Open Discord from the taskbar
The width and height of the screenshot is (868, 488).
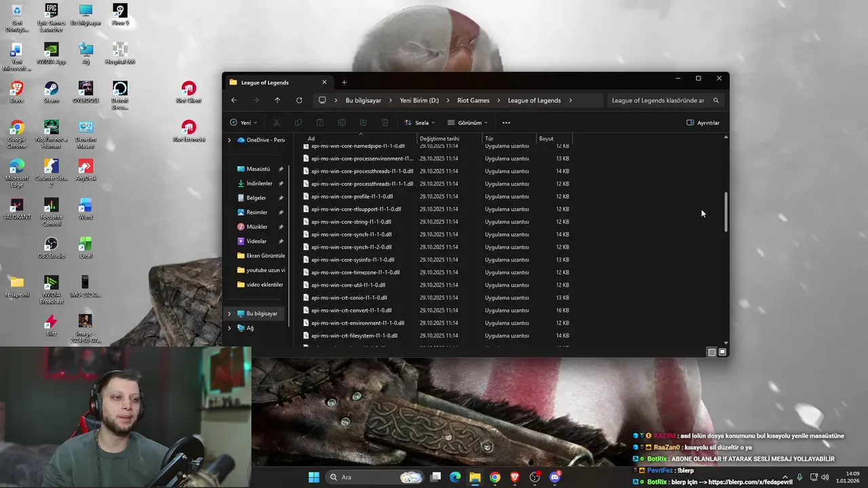(x=555, y=477)
